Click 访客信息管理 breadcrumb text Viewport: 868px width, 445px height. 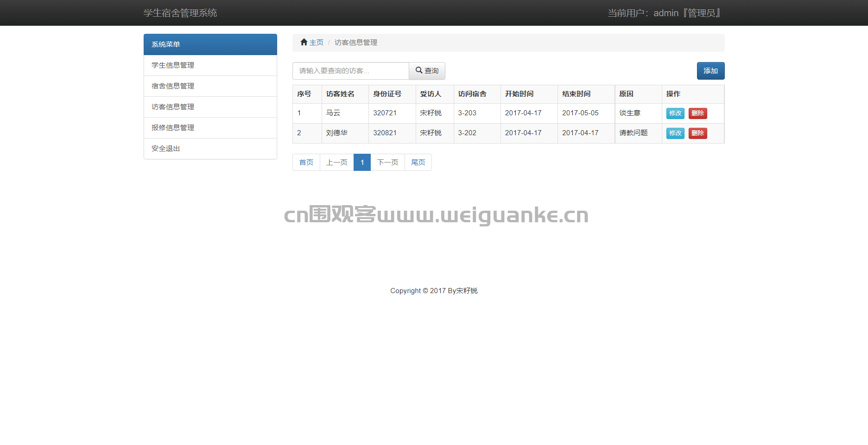[x=356, y=43]
